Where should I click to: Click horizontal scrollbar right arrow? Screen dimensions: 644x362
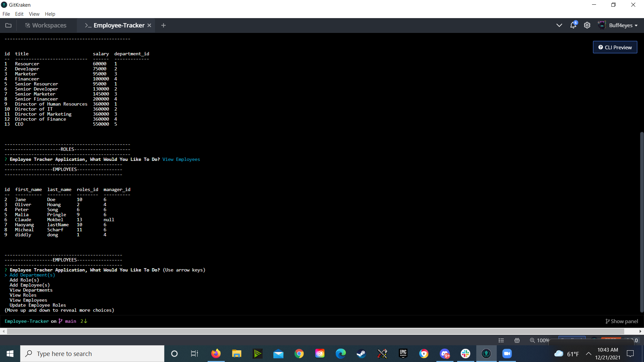(x=640, y=331)
